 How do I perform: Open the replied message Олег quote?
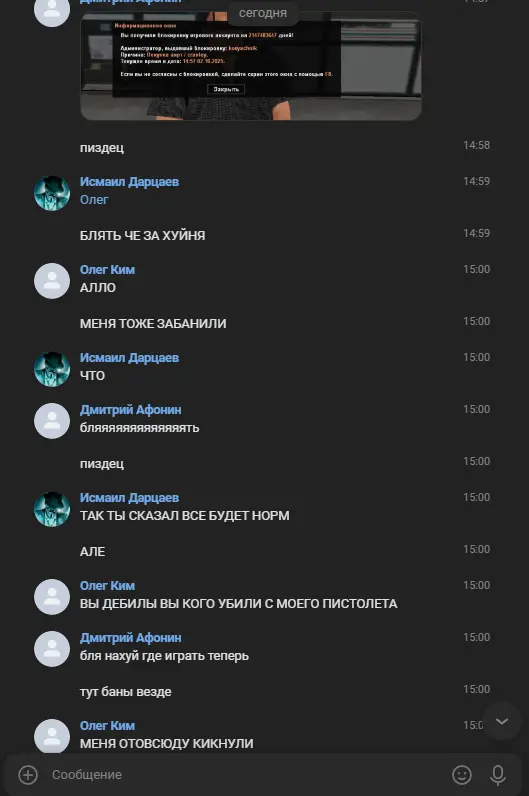pos(94,200)
